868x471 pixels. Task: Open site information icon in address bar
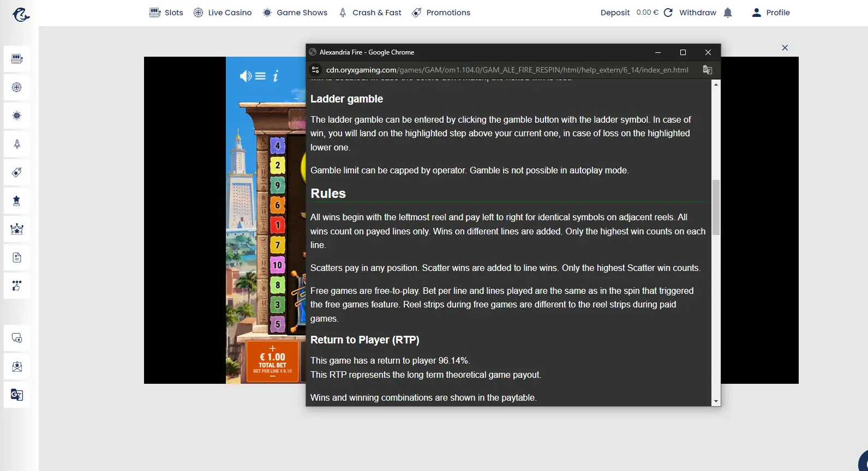pos(315,70)
